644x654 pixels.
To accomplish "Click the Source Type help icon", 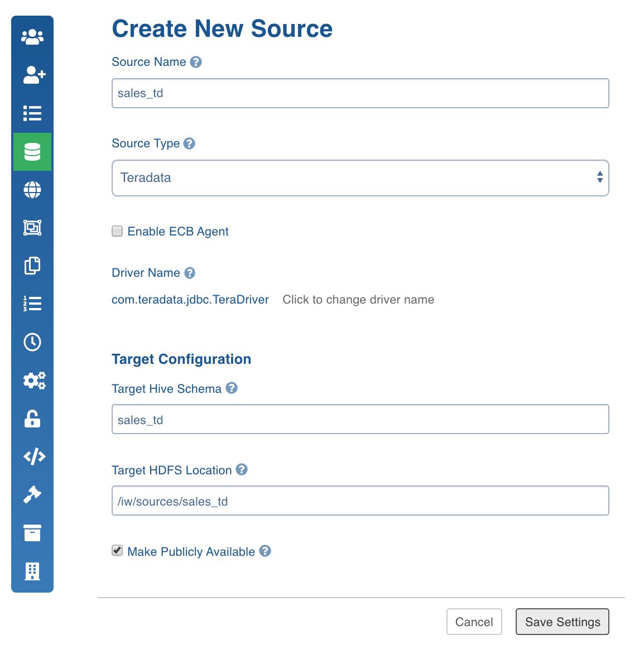I will coord(189,143).
